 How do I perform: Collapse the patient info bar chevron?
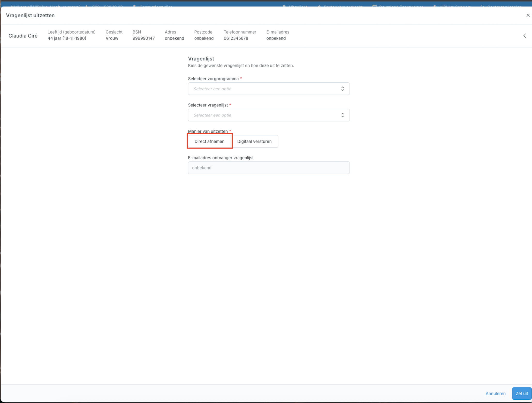[525, 36]
